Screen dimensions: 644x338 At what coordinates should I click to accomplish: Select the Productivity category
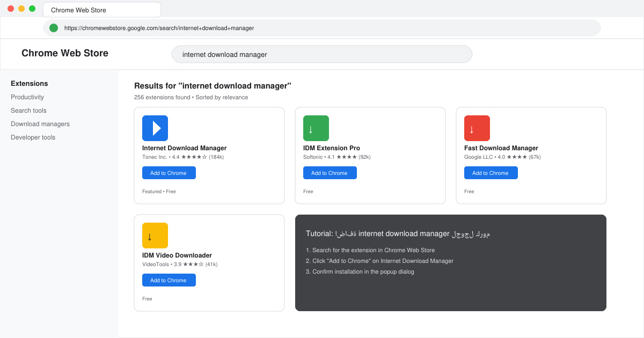click(27, 97)
